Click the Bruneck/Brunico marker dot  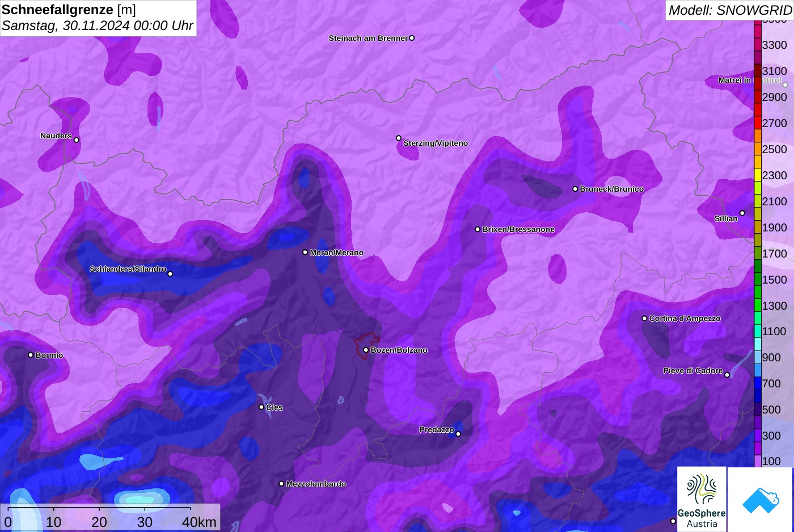pos(575,189)
